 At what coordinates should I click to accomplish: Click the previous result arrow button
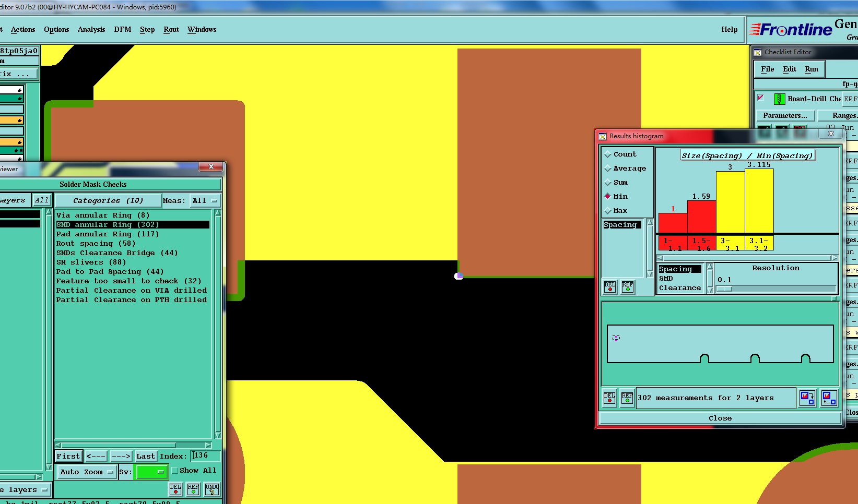[96, 457]
